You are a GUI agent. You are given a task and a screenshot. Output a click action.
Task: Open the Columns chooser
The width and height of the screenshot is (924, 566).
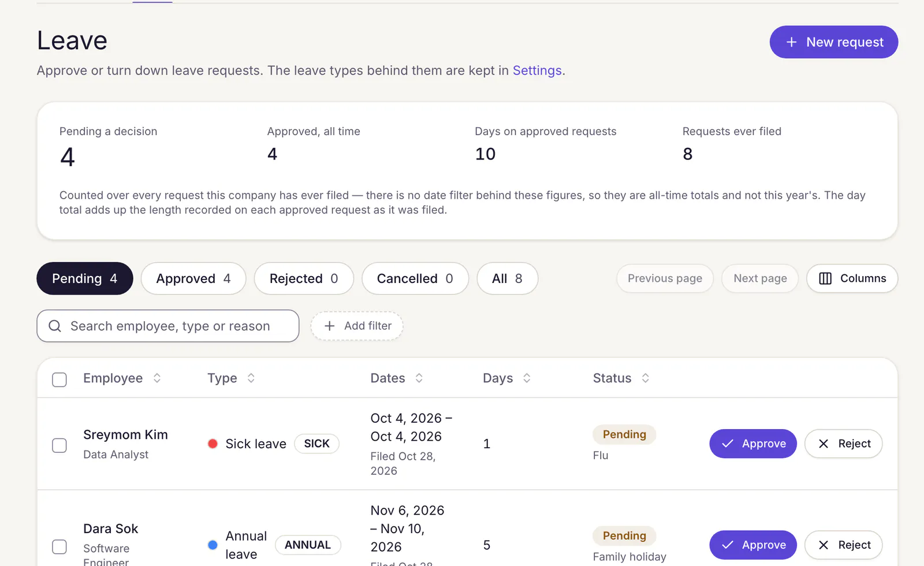pyautogui.click(x=852, y=278)
